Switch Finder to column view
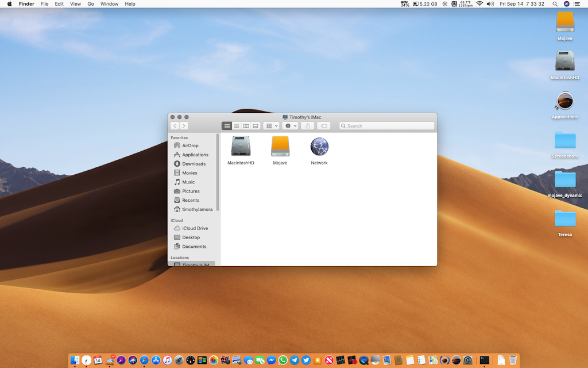Image resolution: width=588 pixels, height=368 pixels. 246,126
